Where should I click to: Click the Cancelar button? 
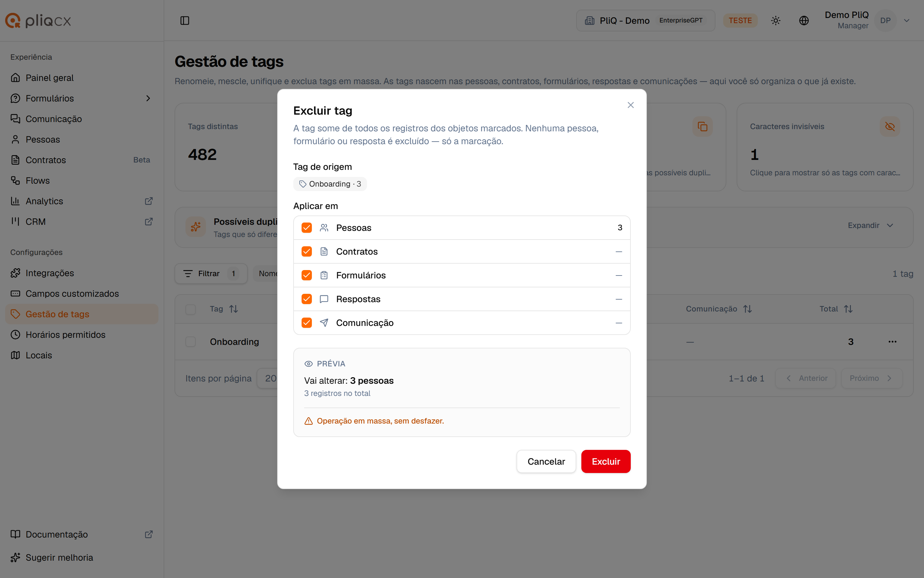tap(546, 461)
